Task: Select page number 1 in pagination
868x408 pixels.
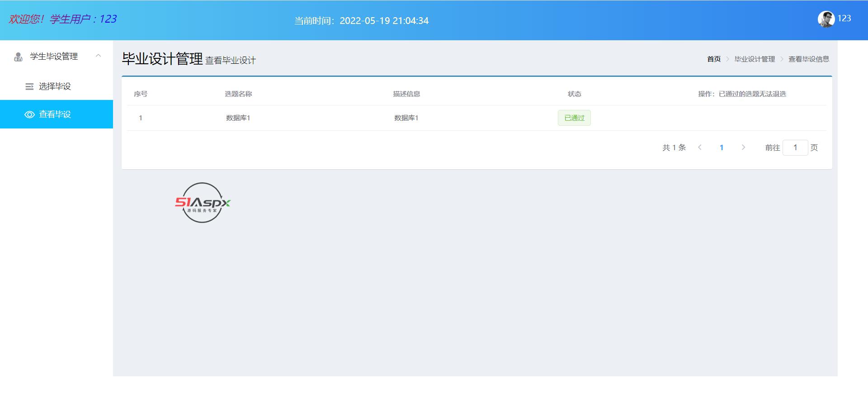Action: tap(722, 147)
